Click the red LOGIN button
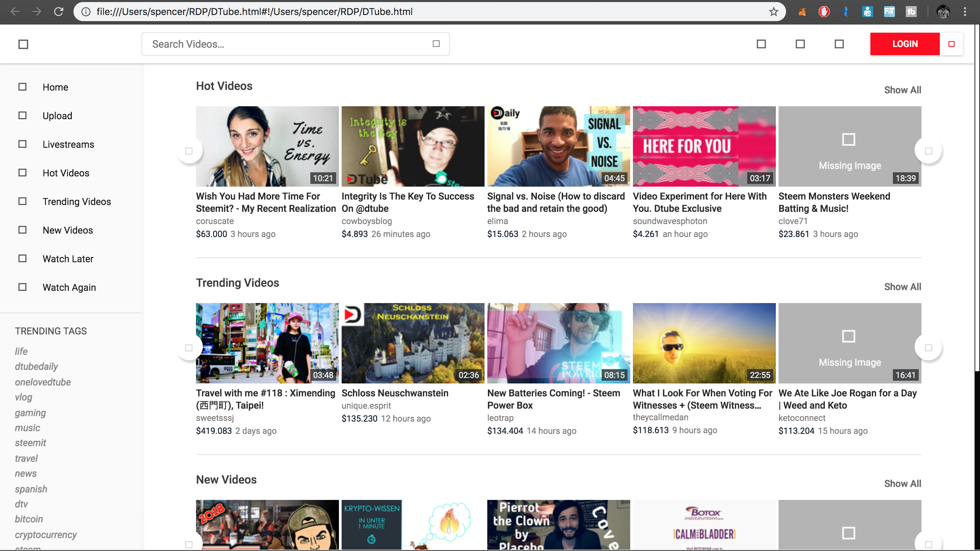This screenshot has width=980, height=551. point(905,44)
